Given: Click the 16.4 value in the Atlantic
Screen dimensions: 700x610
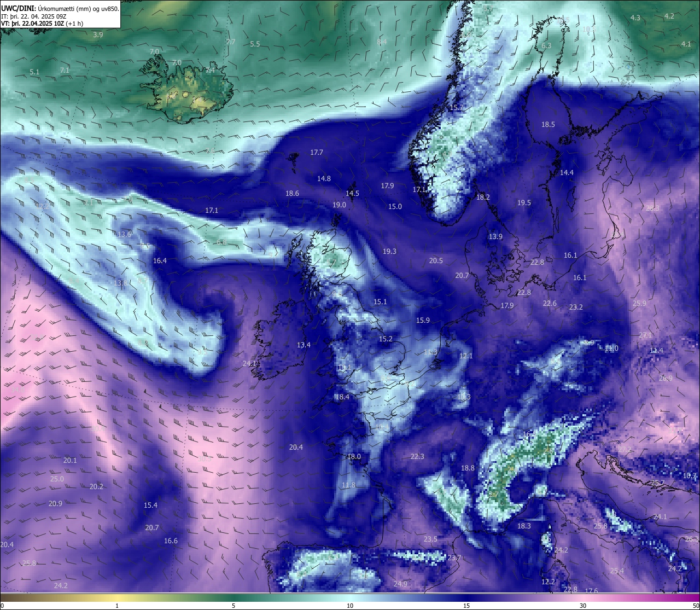Looking at the screenshot, I should point(160,261).
